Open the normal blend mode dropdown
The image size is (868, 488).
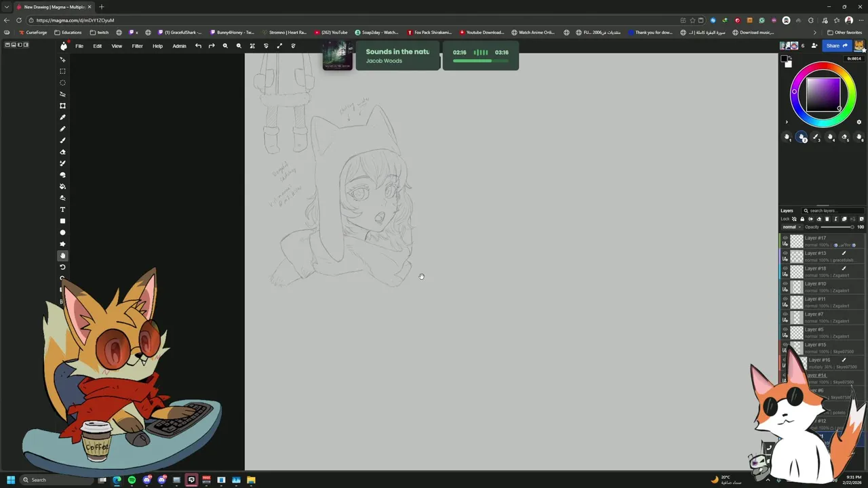tap(791, 227)
